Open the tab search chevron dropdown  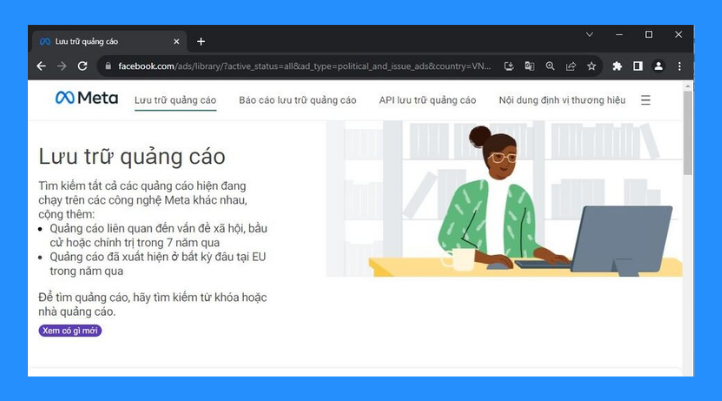pyautogui.click(x=589, y=35)
